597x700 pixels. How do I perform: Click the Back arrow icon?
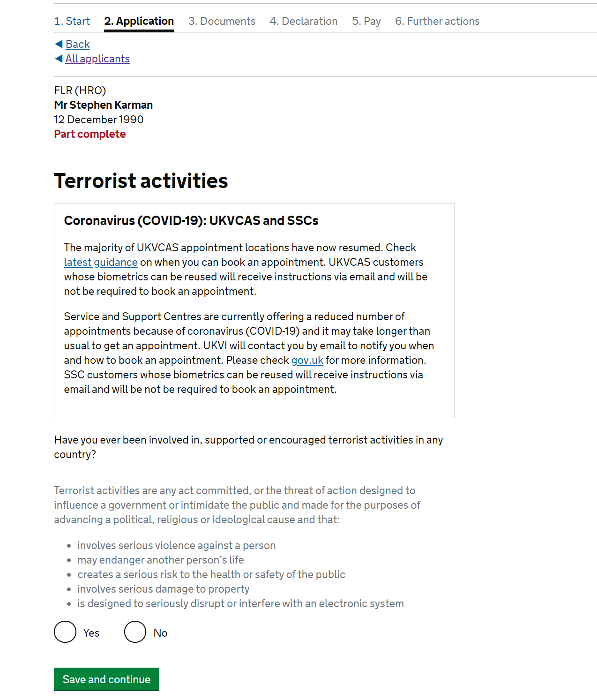coord(59,44)
